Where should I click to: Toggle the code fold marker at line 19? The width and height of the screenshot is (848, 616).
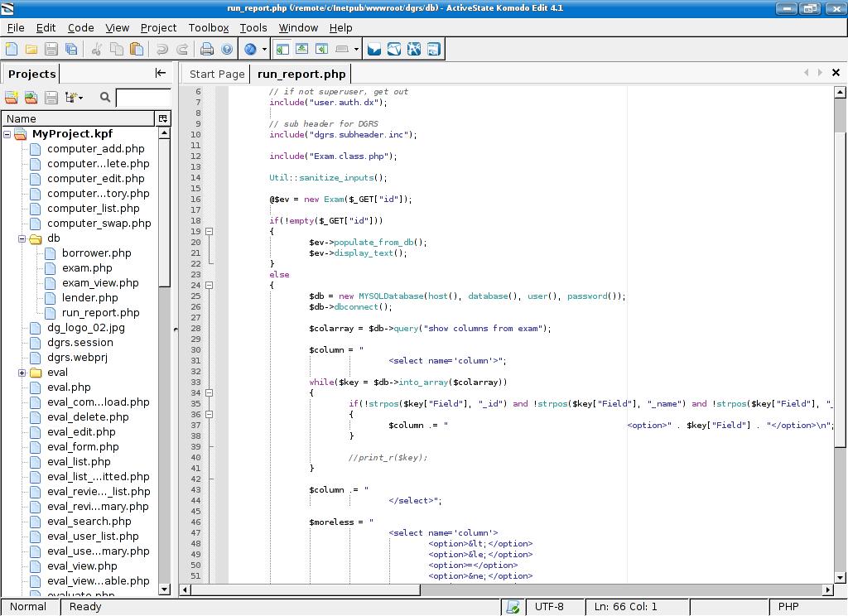210,232
